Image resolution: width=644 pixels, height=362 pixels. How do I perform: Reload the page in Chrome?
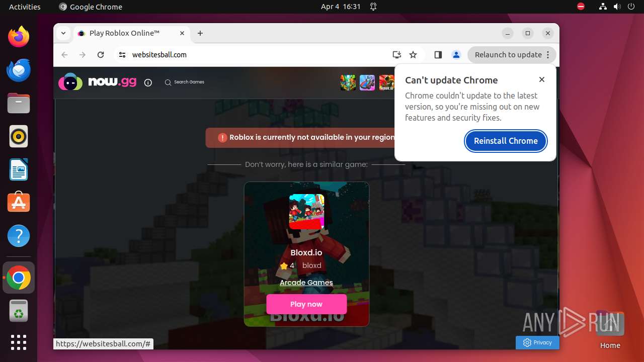point(101,55)
